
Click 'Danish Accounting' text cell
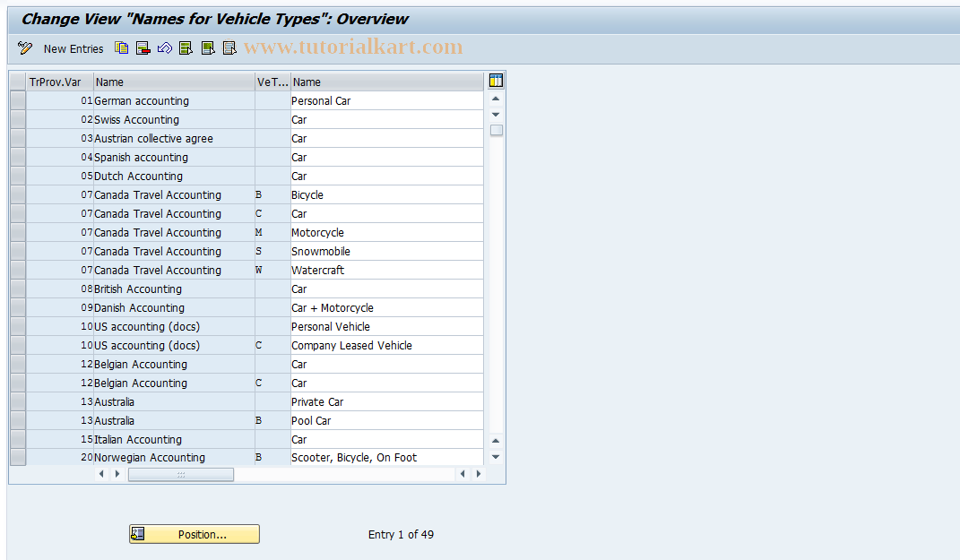(x=174, y=308)
